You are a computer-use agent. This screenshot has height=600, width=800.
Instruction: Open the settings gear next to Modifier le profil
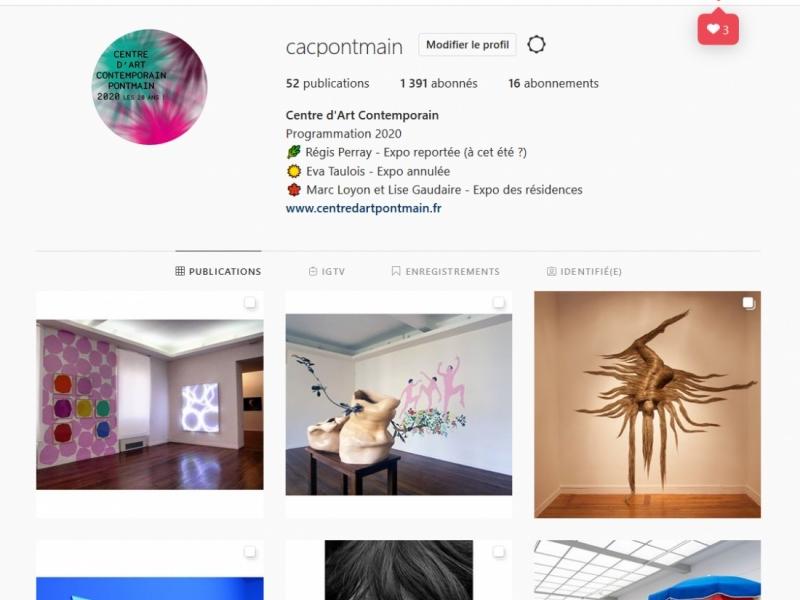[536, 44]
